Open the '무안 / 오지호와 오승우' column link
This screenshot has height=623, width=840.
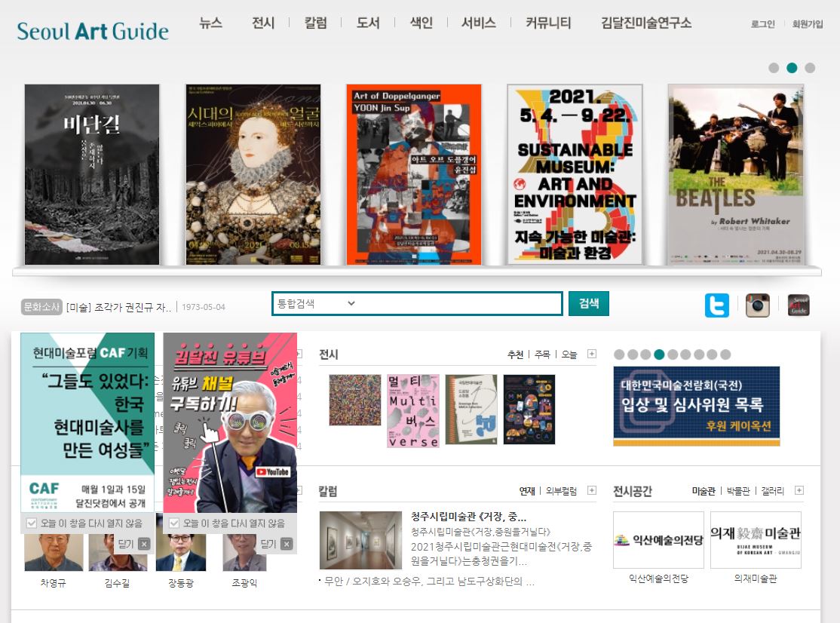[x=429, y=582]
